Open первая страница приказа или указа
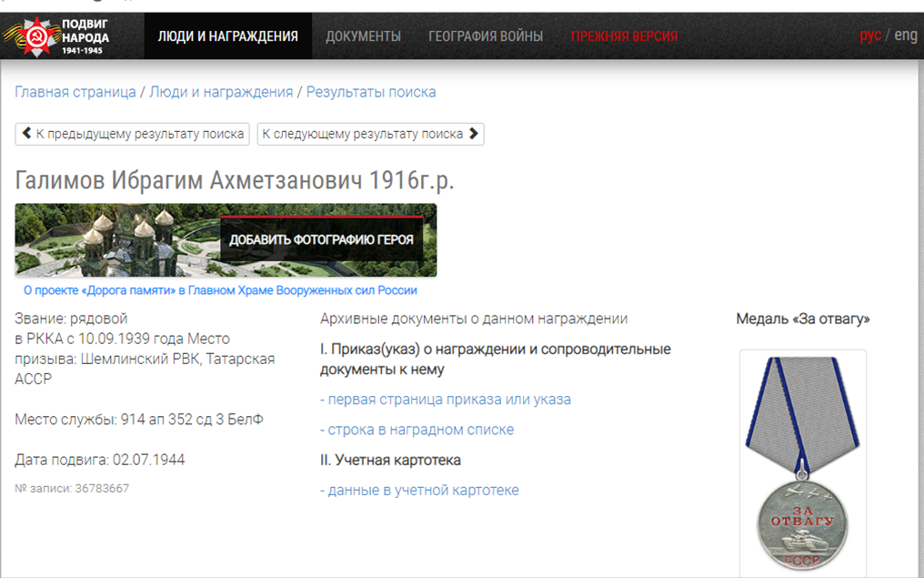The width and height of the screenshot is (924, 578). point(446,400)
